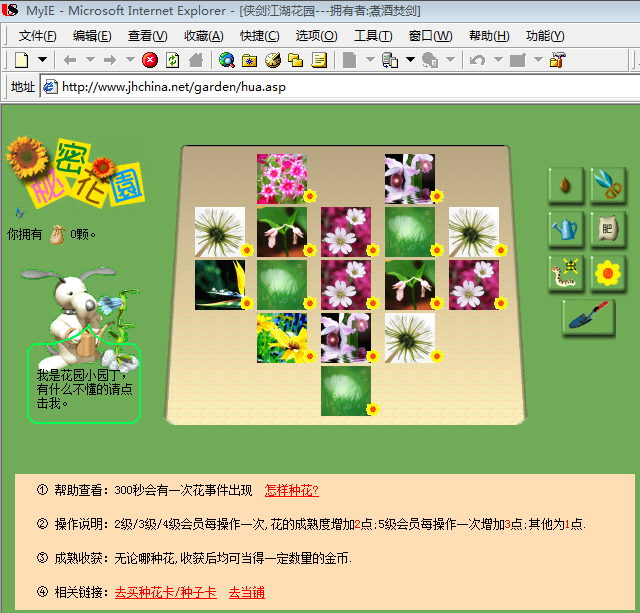Open the yellow notepad history icon
This screenshot has width=640, height=613.
click(319, 60)
